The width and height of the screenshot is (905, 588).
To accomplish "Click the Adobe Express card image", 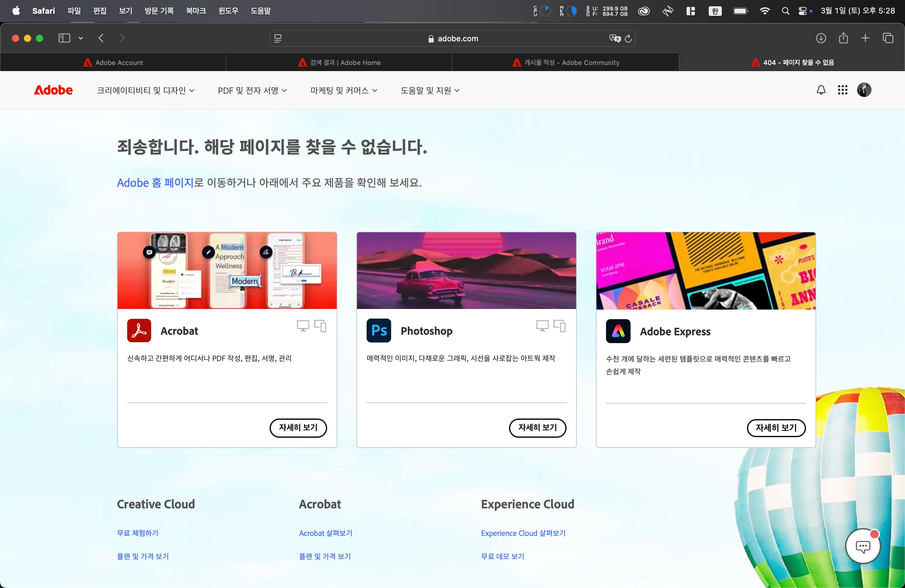I will (x=705, y=271).
